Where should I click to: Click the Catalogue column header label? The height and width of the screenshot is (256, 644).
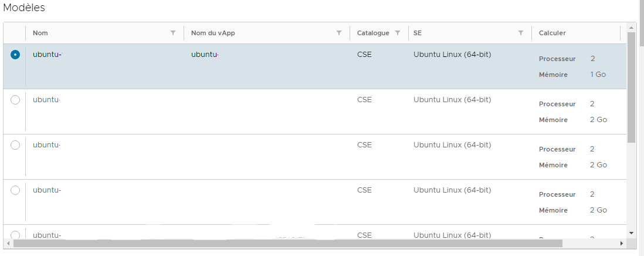373,33
